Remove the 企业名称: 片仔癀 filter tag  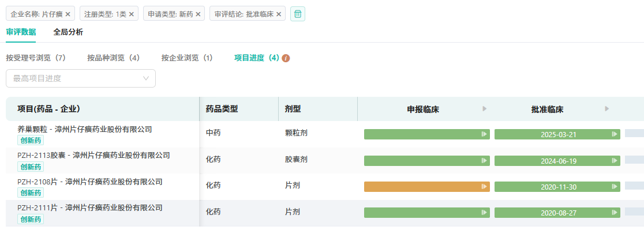(68, 14)
